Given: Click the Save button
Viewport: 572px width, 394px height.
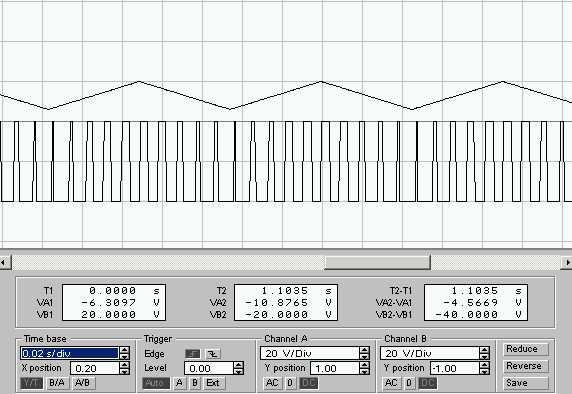Looking at the screenshot, I should coord(525,383).
